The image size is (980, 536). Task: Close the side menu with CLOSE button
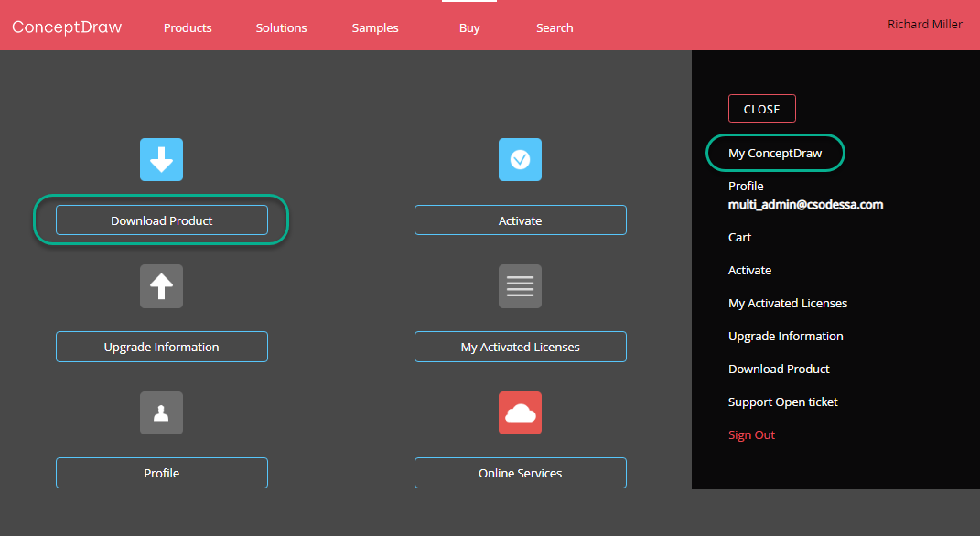point(762,109)
